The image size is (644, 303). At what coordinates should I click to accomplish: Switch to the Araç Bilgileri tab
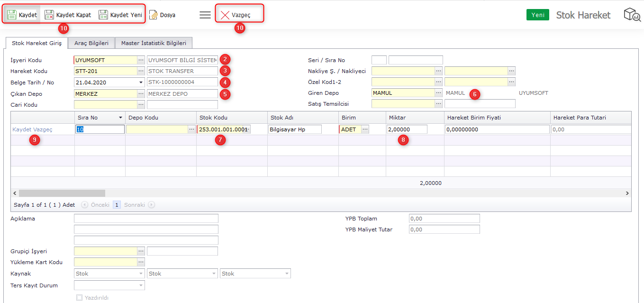[x=91, y=43]
